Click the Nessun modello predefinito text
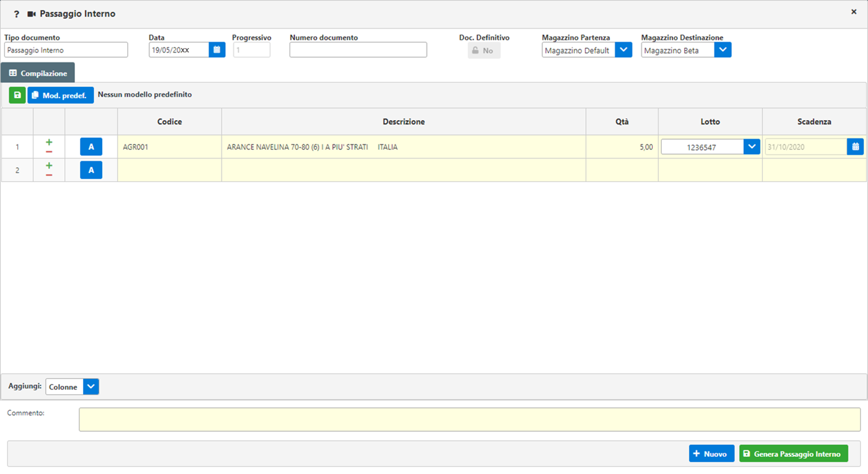The height and width of the screenshot is (474, 868). (145, 95)
